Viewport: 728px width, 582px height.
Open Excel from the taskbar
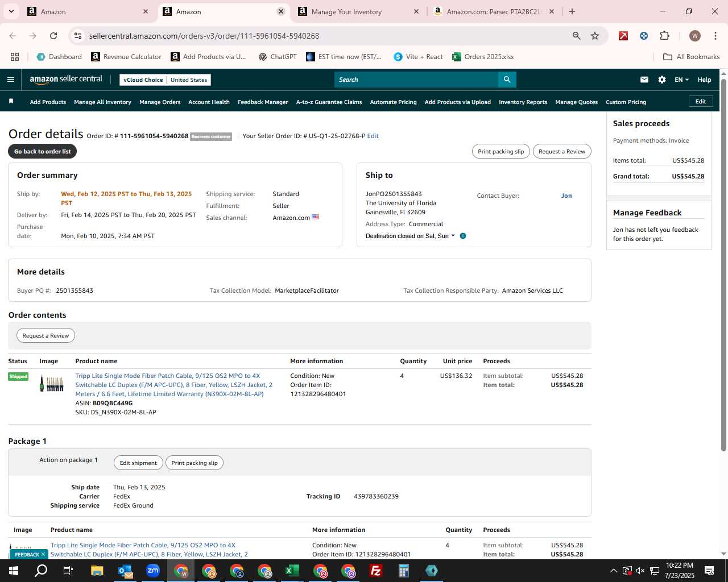[x=292, y=571]
